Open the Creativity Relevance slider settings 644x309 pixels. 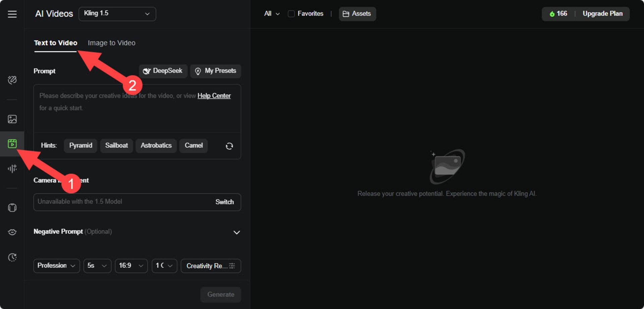pyautogui.click(x=211, y=266)
